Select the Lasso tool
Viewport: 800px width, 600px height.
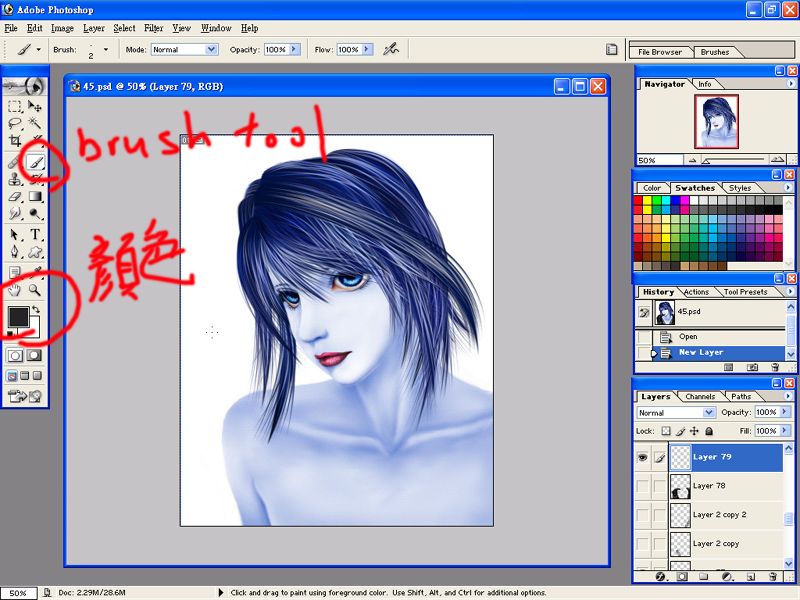(15, 123)
